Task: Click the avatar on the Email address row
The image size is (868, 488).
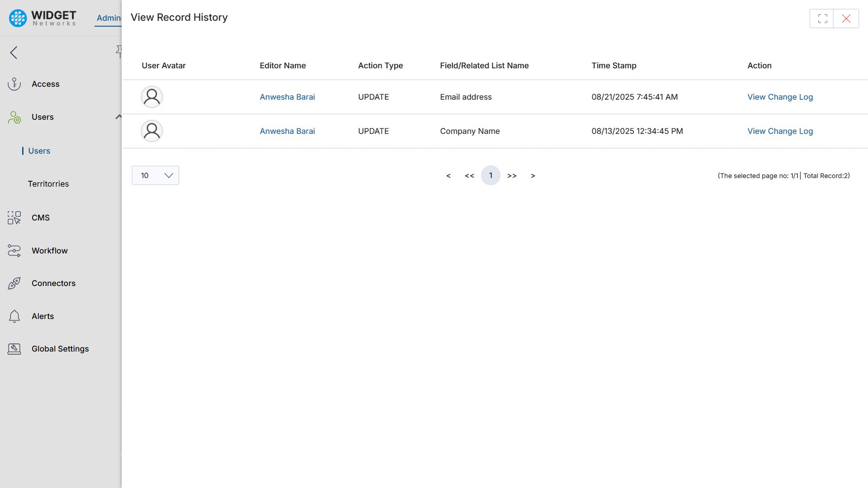Action: (x=151, y=97)
